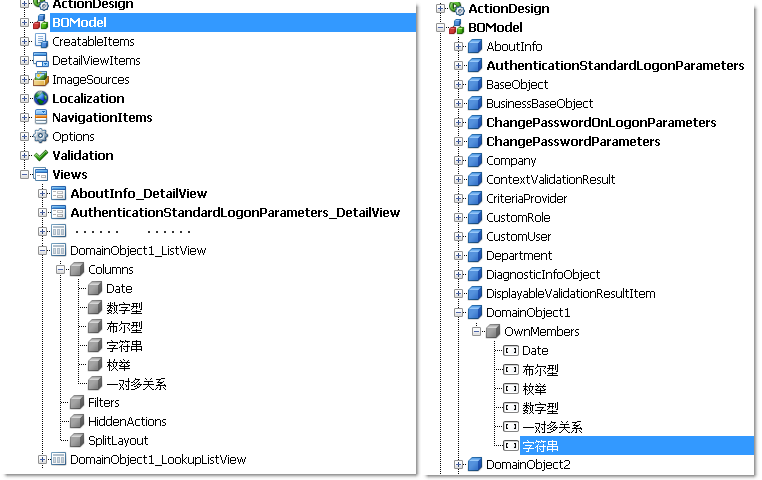Image resolution: width=762 pixels, height=480 pixels.
Task: Select the 数字型 column in ListView
Action: coord(124,308)
